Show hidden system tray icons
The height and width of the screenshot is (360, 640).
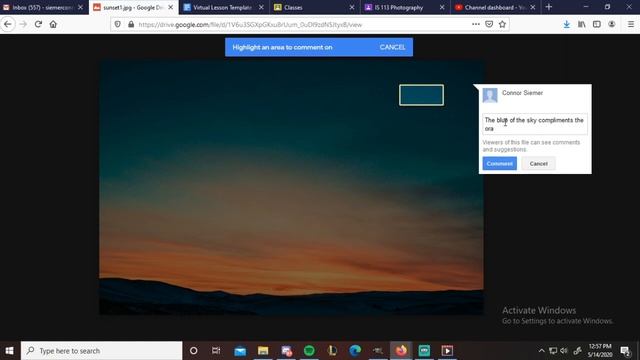(x=541, y=351)
